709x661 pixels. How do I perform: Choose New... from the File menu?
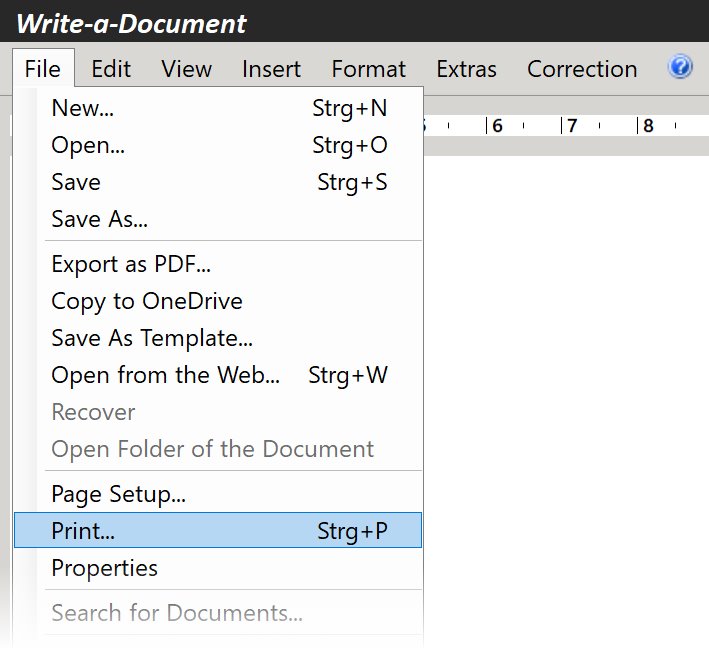coord(218,108)
